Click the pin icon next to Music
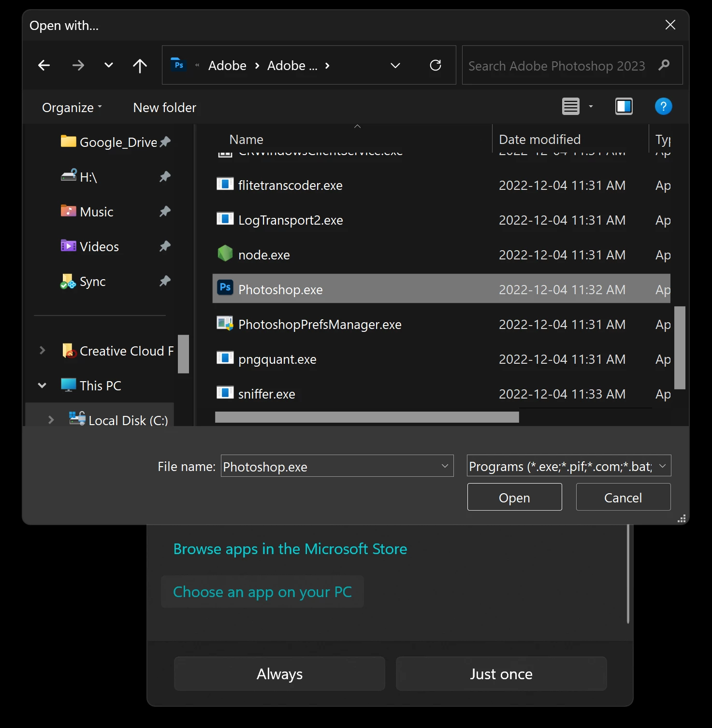Viewport: 712px width, 728px height. (x=165, y=212)
